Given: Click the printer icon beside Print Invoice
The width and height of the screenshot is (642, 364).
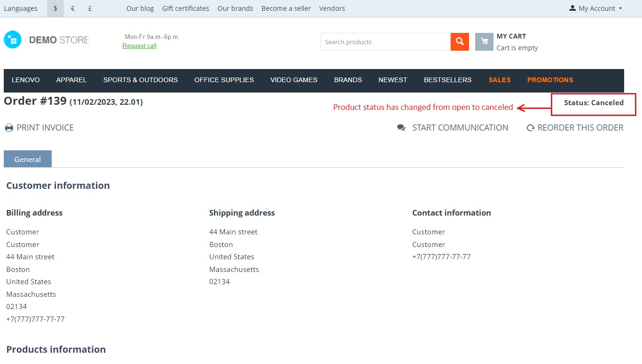Looking at the screenshot, I should (x=9, y=128).
